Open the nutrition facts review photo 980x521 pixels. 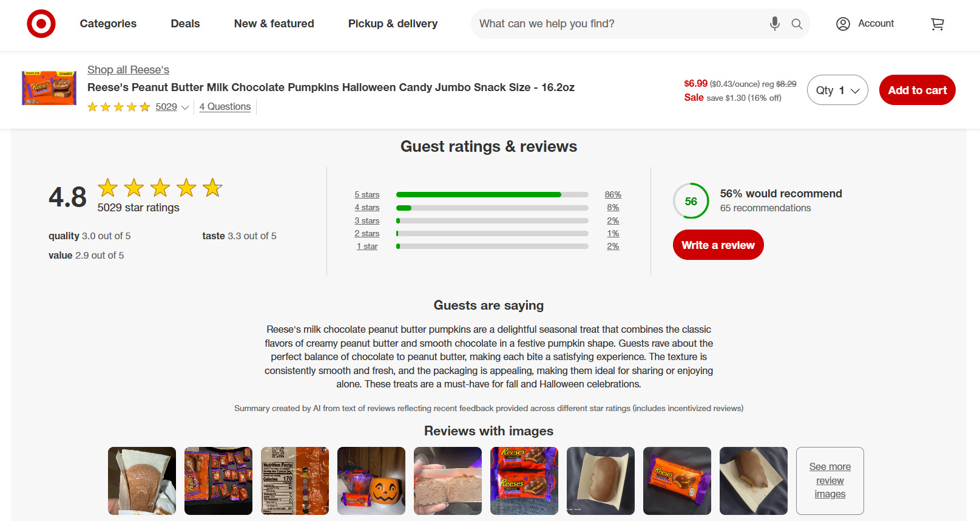pyautogui.click(x=295, y=481)
